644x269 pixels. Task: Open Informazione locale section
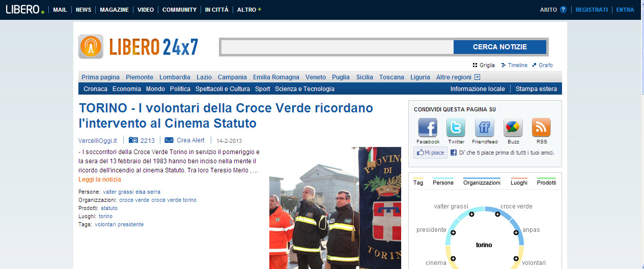tap(478, 89)
